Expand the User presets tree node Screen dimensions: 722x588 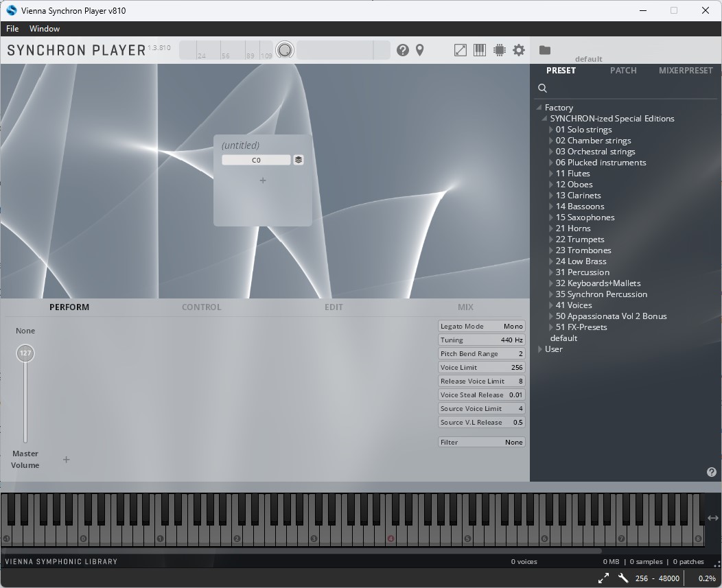pyautogui.click(x=540, y=349)
